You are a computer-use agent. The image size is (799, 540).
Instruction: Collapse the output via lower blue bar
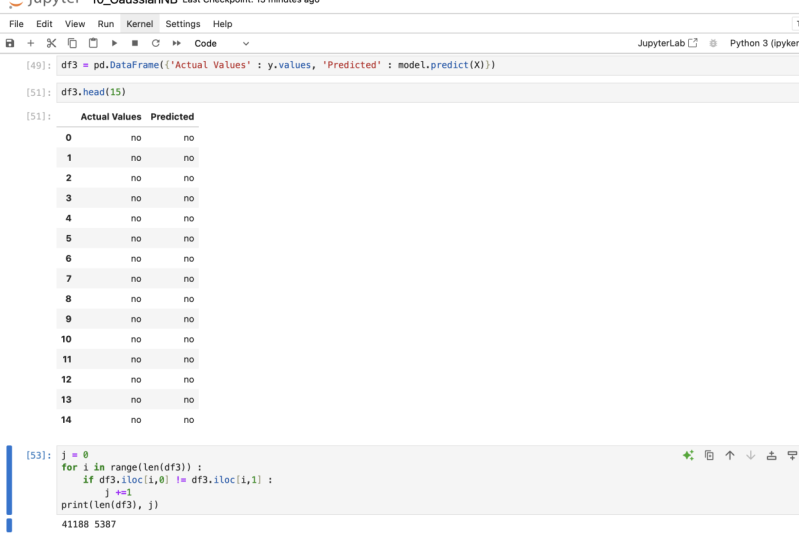9,525
